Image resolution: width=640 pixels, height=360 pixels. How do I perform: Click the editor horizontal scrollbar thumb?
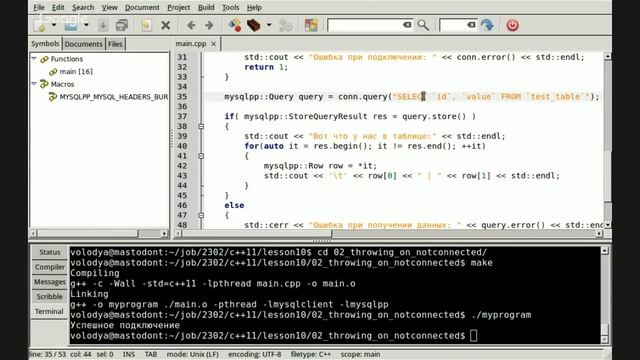click(257, 234)
